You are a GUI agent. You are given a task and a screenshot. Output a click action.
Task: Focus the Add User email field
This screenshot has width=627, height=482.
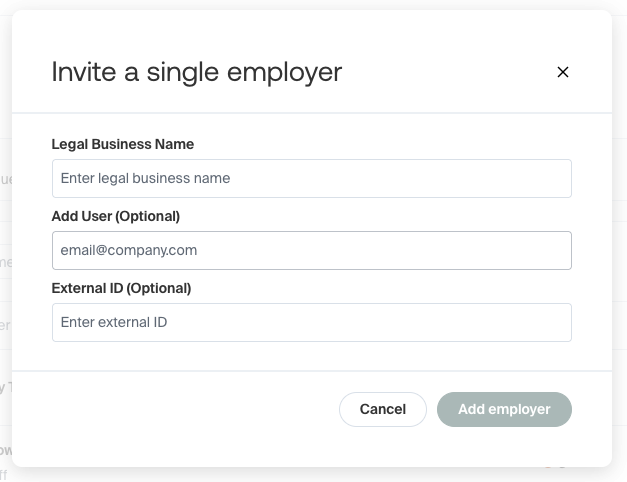311,251
